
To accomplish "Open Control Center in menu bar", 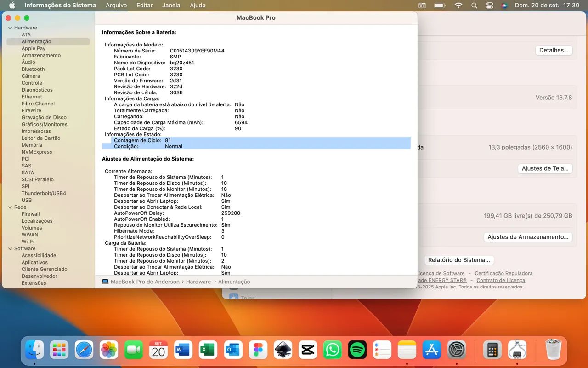I will click(x=489, y=6).
